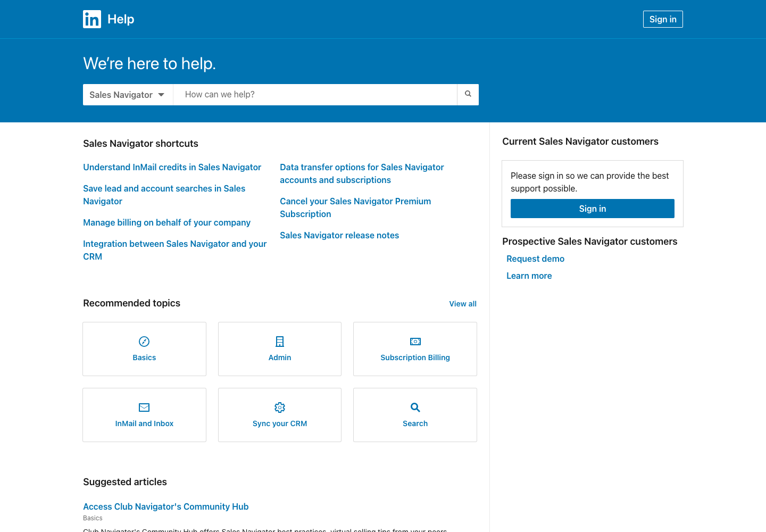Click the 'Suggested articles' heading

click(125, 482)
